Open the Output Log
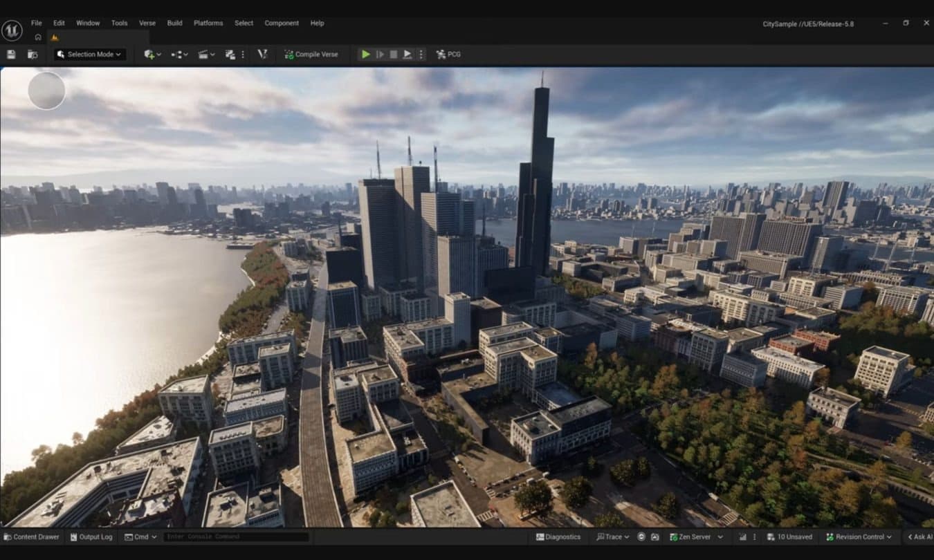 [91, 536]
